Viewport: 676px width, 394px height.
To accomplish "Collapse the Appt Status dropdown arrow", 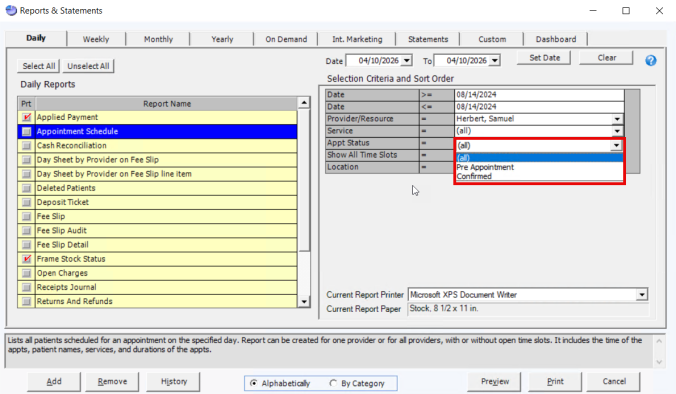I will [x=617, y=146].
